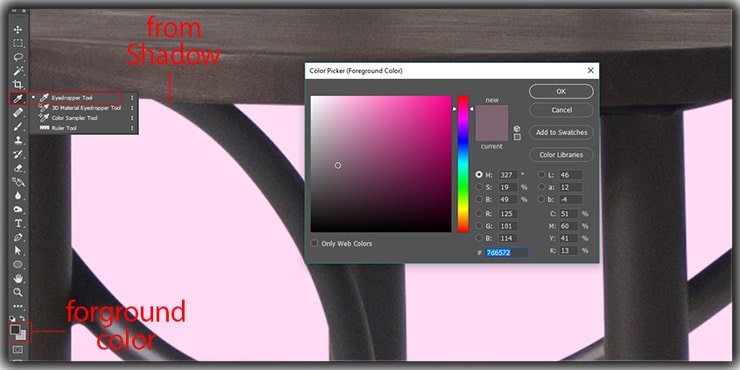Click the M field showing 60
Image resolution: width=740 pixels, height=370 pixels.
569,226
